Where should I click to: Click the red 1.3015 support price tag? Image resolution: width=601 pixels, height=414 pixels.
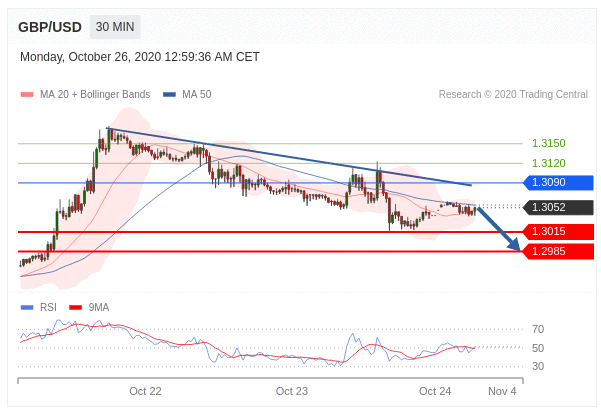click(558, 232)
